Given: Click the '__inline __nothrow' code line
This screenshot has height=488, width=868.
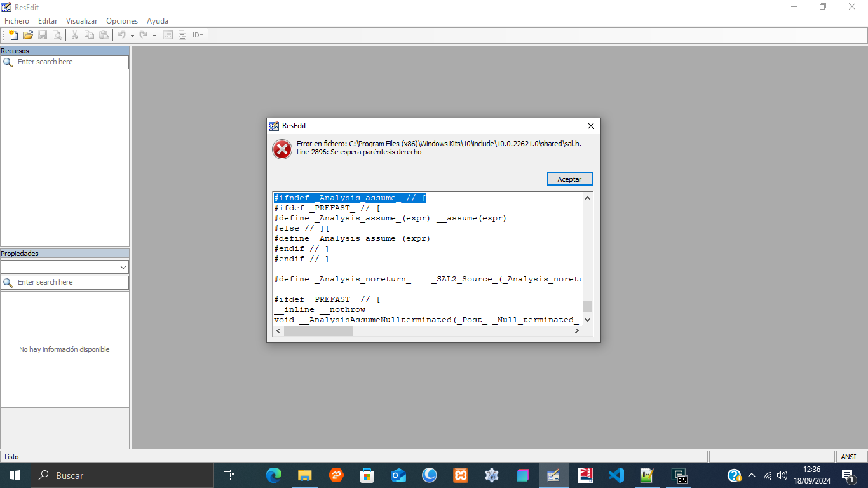Looking at the screenshot, I should (320, 309).
